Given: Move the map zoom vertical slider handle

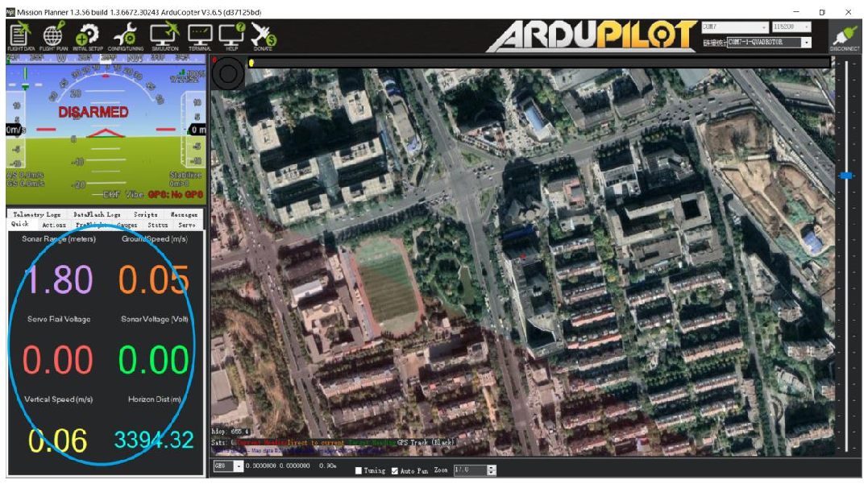Looking at the screenshot, I should click(x=846, y=176).
